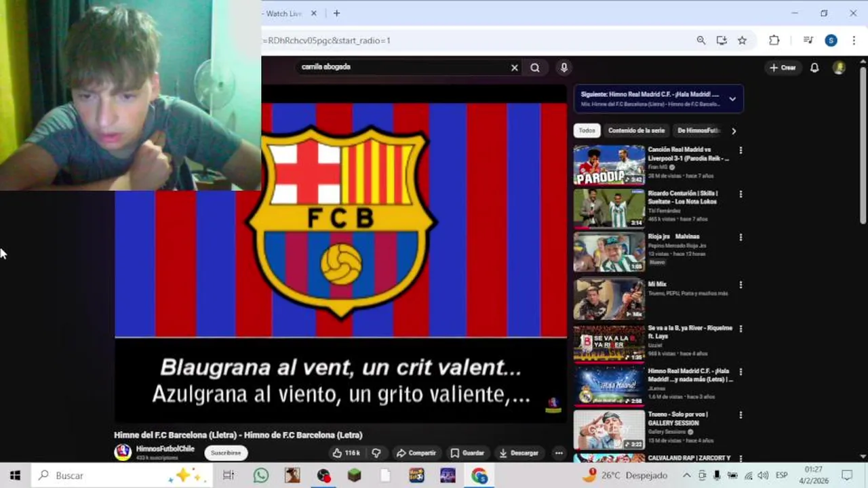Open Task View on the taskbar

[x=229, y=475]
